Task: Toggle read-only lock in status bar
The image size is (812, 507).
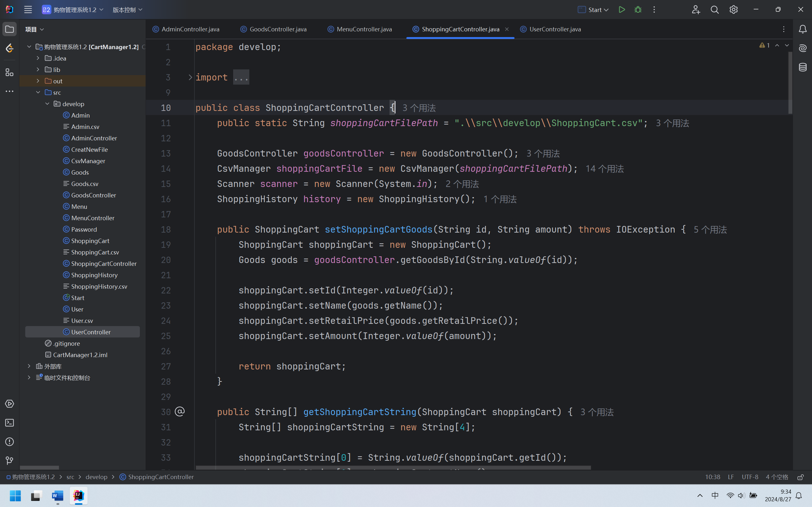Action: (x=801, y=477)
